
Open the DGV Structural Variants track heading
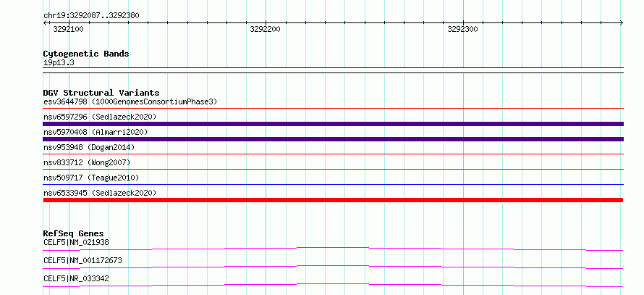101,93
